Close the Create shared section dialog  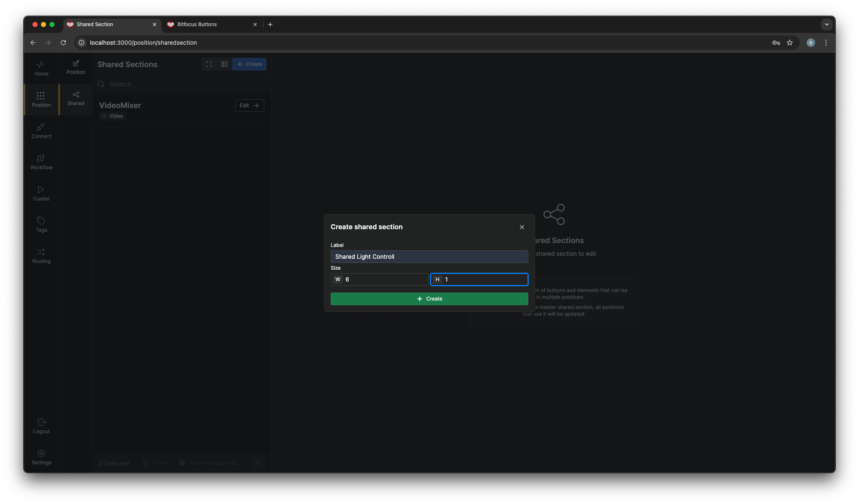tap(522, 227)
